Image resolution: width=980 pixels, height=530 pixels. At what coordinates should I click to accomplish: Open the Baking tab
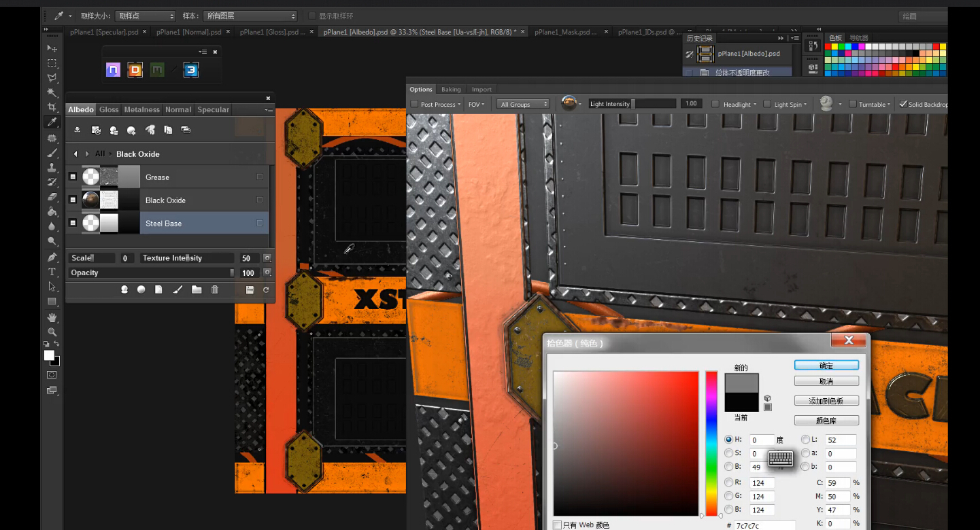[x=451, y=89]
